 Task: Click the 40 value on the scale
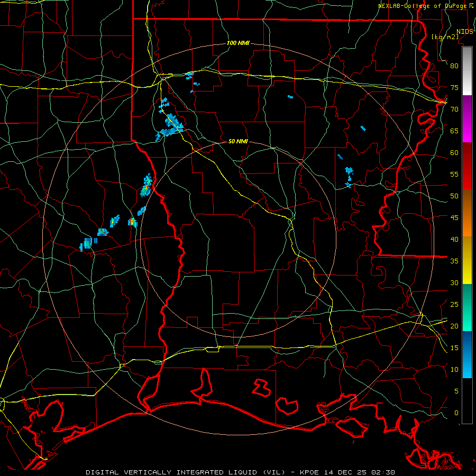(454, 239)
